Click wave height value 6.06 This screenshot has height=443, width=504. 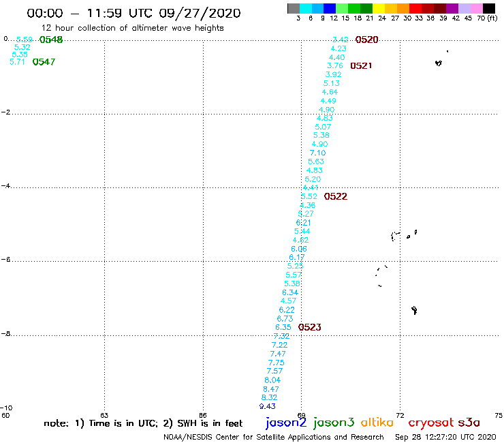[x=299, y=249]
